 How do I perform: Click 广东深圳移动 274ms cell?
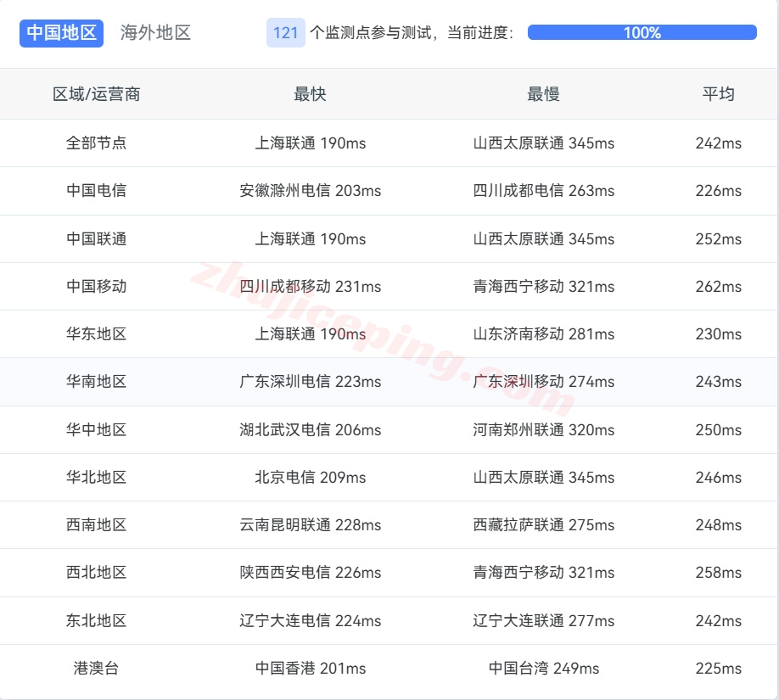click(543, 382)
